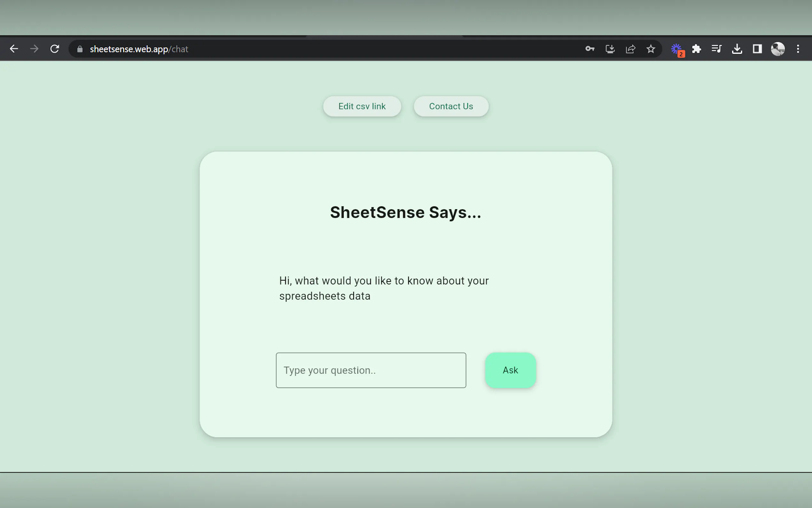Focus the Type your question field

[371, 370]
